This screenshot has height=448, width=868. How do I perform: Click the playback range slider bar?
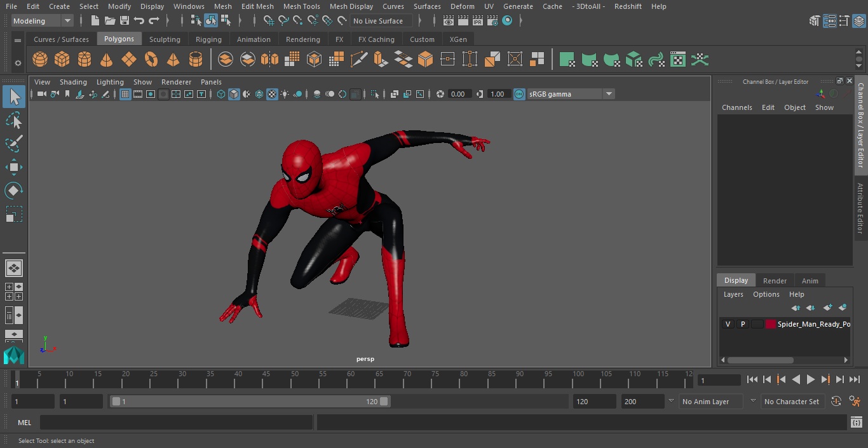(x=250, y=402)
